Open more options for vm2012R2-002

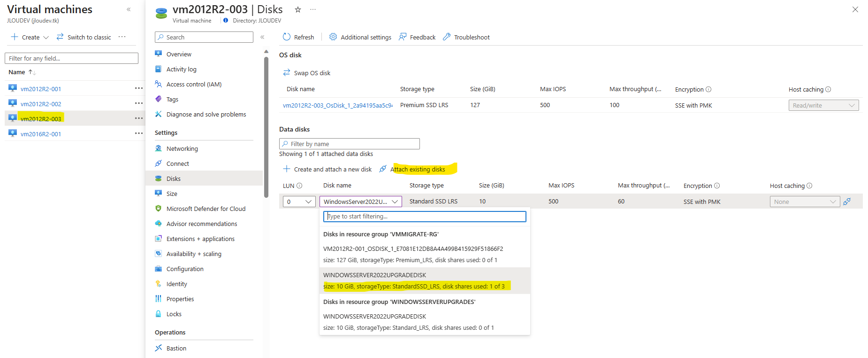click(139, 103)
